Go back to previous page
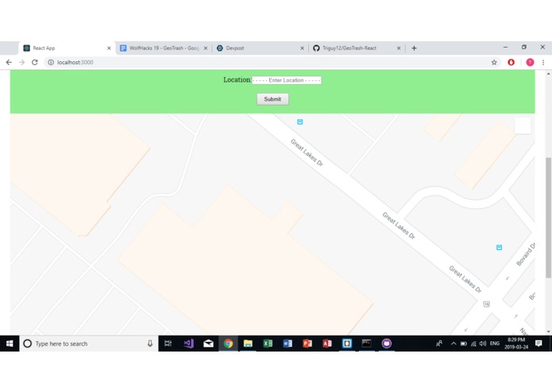This screenshot has height=392, width=552. pos(9,62)
